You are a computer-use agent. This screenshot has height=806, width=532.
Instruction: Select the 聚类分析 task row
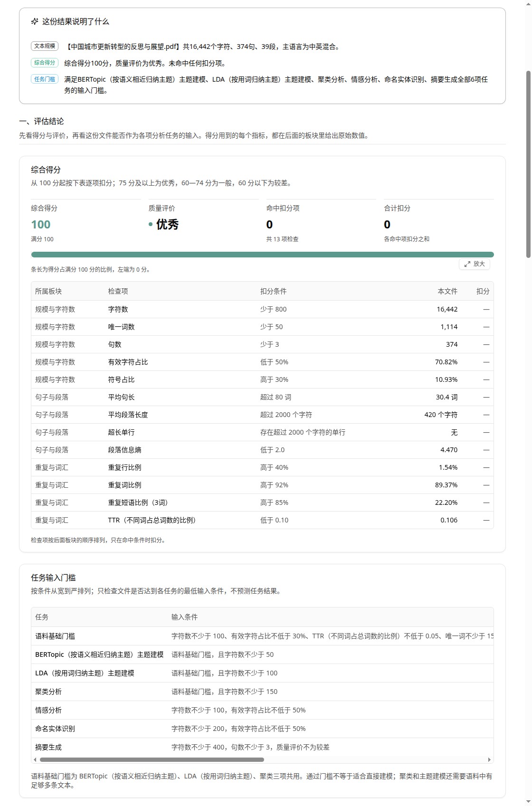[x=262, y=692]
